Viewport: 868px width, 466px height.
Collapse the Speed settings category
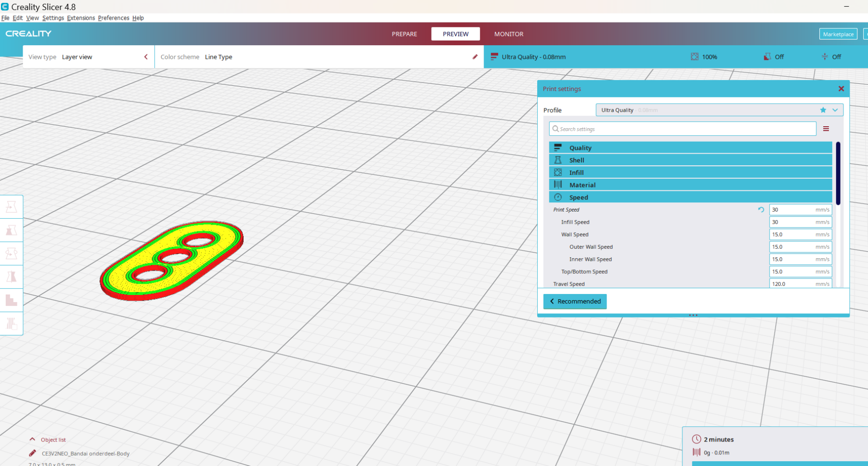click(691, 197)
